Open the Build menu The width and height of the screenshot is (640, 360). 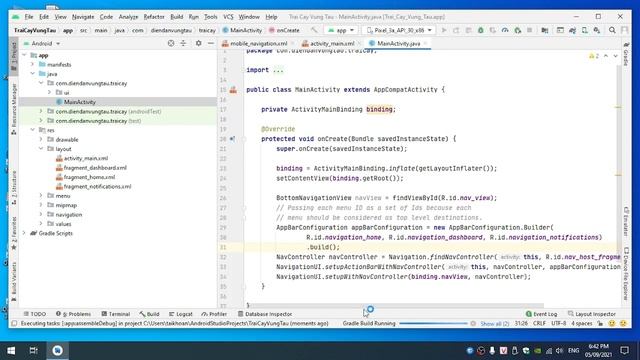click(x=176, y=17)
